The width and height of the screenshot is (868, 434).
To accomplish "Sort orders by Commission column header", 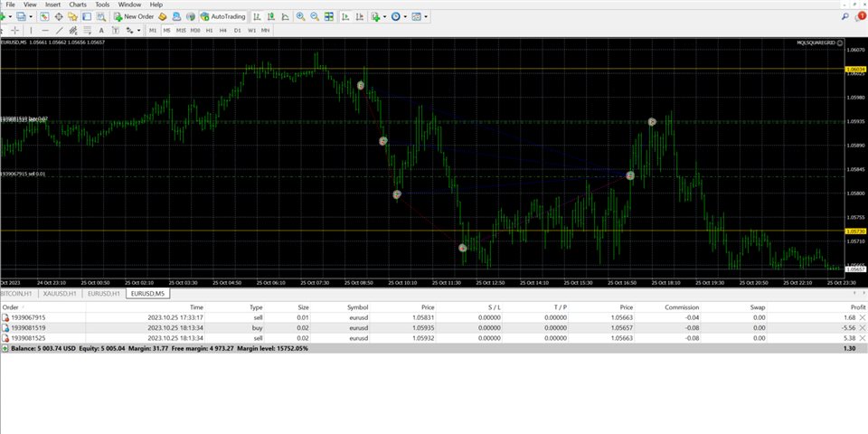I will (x=682, y=307).
